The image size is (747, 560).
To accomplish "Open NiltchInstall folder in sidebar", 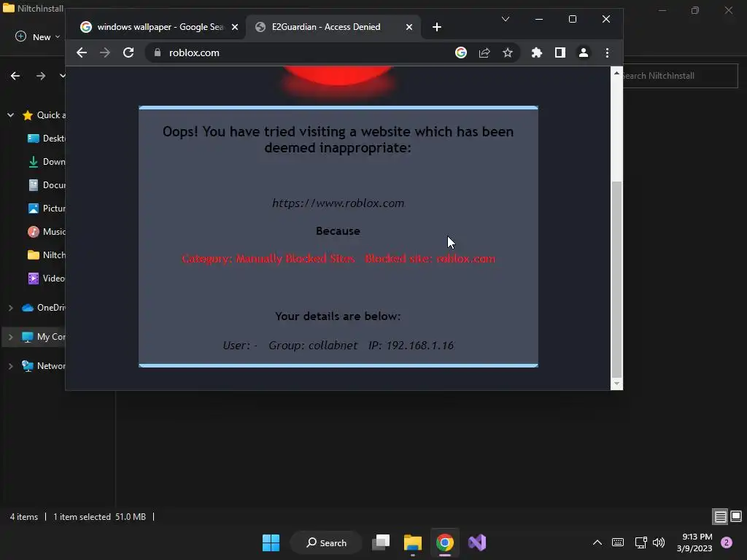I will pos(47,255).
